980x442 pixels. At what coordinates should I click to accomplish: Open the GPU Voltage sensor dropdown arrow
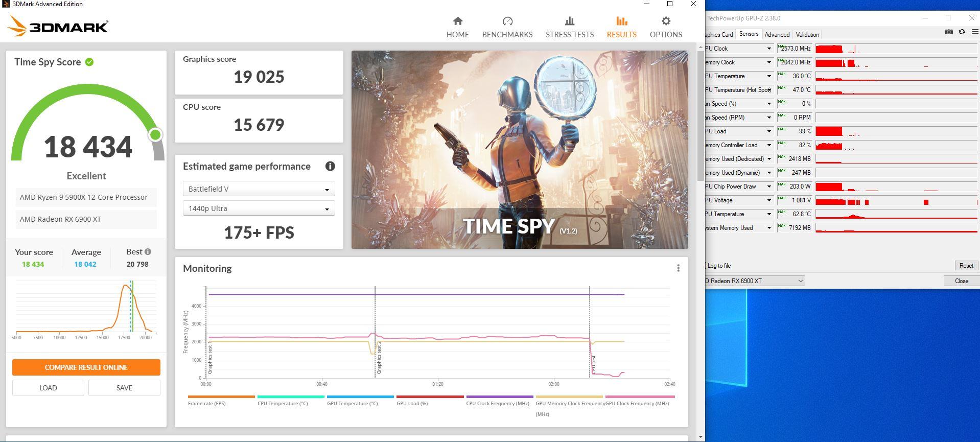pyautogui.click(x=768, y=200)
